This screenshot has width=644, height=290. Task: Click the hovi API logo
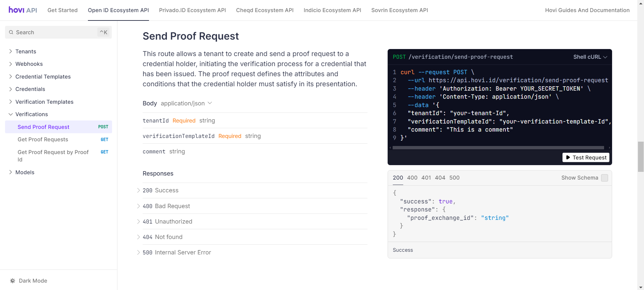[x=22, y=10]
